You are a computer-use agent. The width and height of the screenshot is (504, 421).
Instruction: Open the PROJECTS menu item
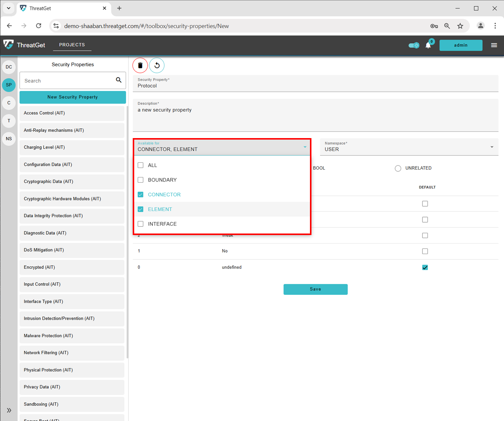coord(72,45)
